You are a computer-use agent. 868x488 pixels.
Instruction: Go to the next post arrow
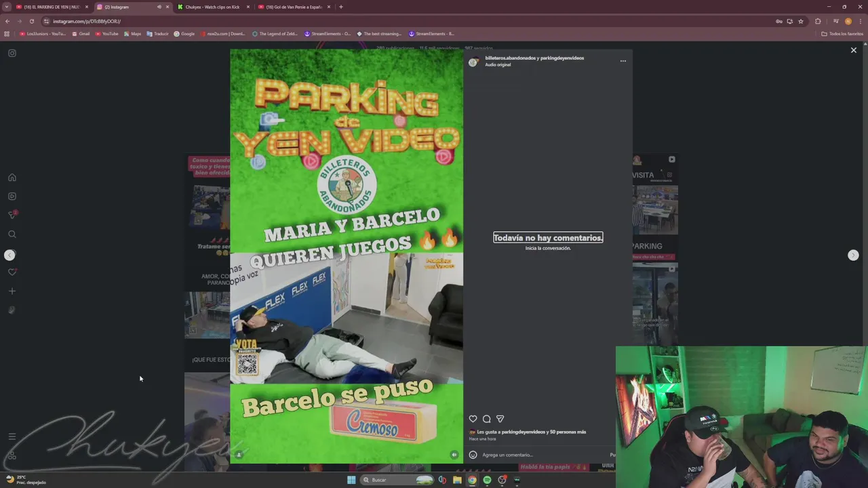point(853,255)
